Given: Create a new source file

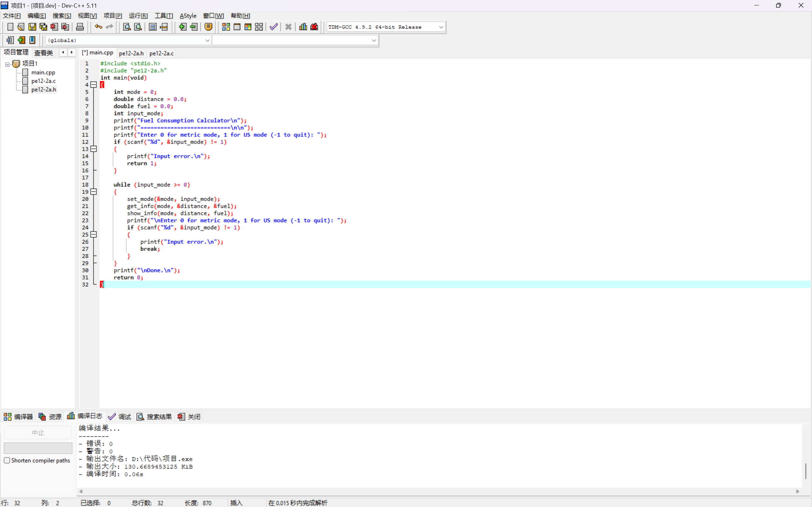Looking at the screenshot, I should (x=10, y=27).
